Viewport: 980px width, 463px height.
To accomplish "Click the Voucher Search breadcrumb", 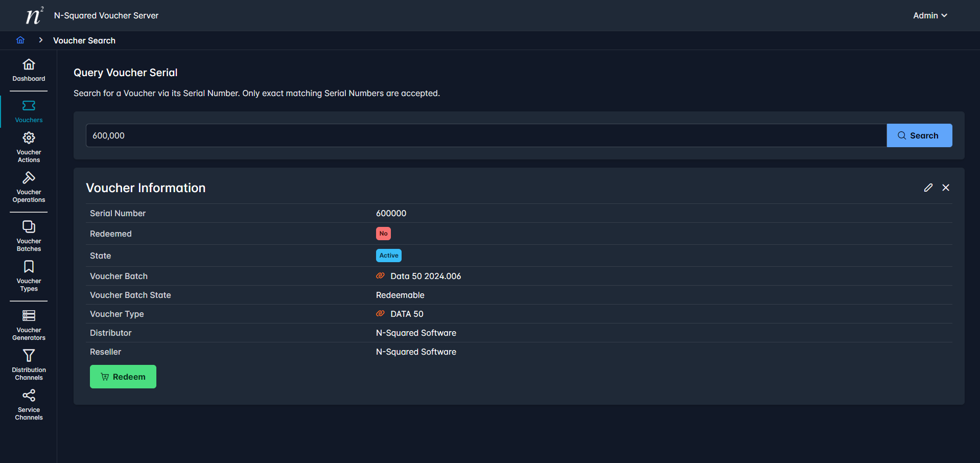I will click(x=84, y=40).
